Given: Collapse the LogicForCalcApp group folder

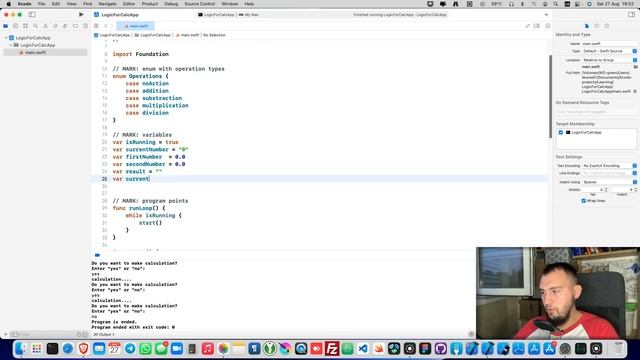Looking at the screenshot, I should (11, 45).
